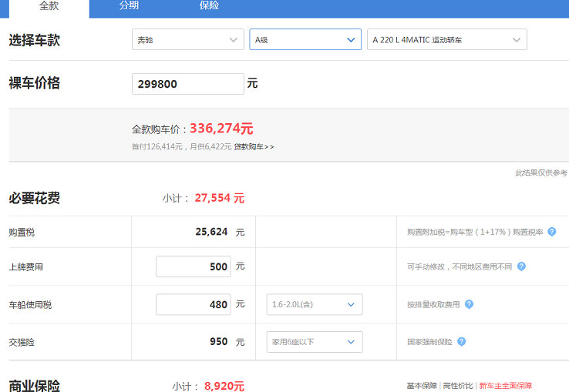Open the 贷款购车>> link
Viewport: 569px width, 392px height.
(254, 147)
